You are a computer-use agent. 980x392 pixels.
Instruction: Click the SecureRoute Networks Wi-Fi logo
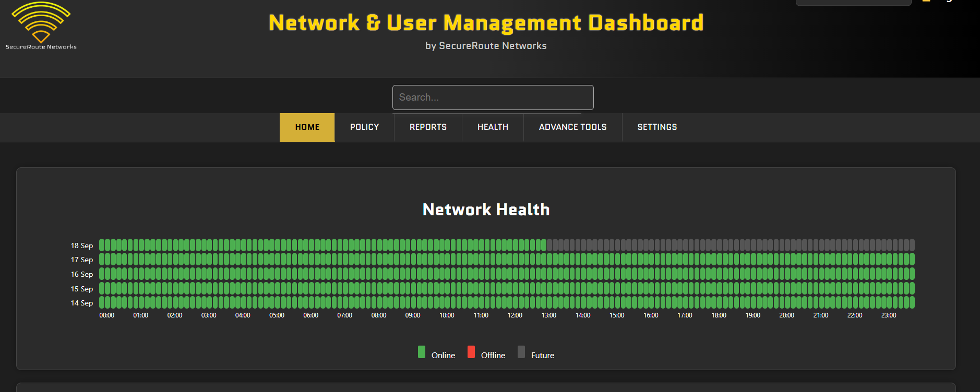[x=41, y=23]
